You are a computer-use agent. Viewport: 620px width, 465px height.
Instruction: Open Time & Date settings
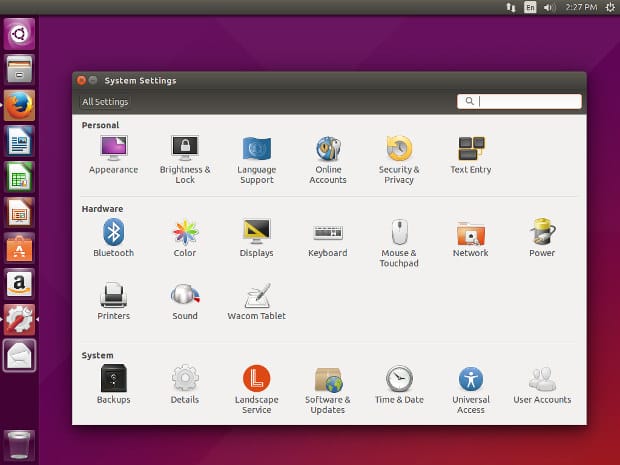[399, 384]
